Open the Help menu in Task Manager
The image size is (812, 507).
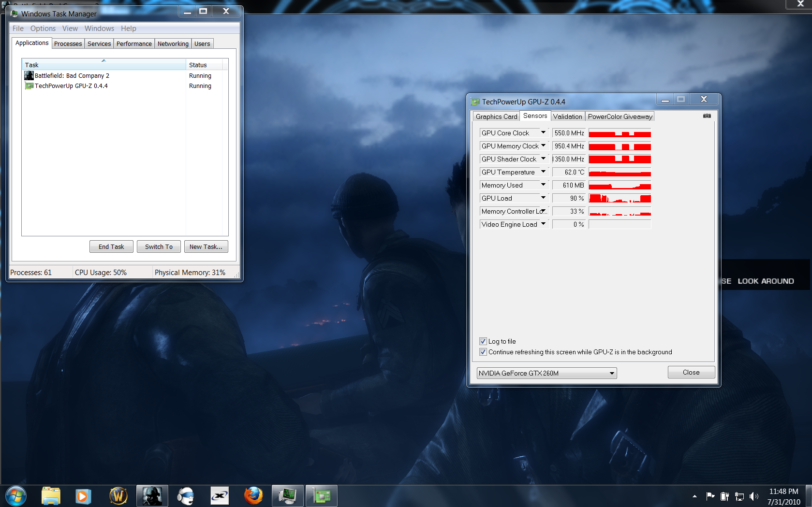(x=129, y=29)
